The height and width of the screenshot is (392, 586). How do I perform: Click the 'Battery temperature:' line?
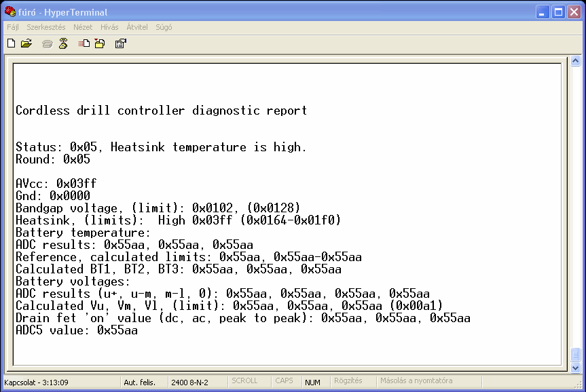(x=83, y=233)
